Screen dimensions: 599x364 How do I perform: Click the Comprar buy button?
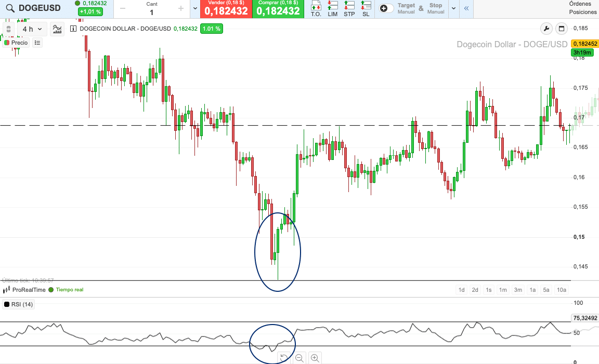tap(278, 9)
